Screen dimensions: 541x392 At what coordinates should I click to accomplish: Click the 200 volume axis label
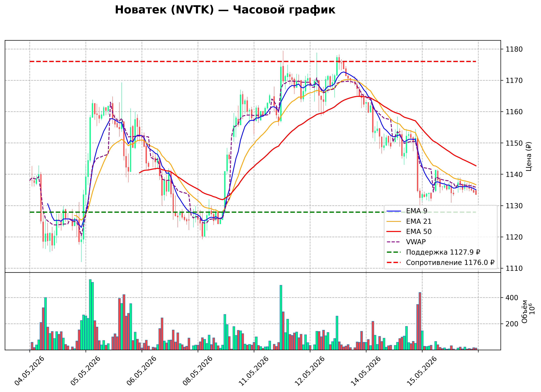(512, 324)
